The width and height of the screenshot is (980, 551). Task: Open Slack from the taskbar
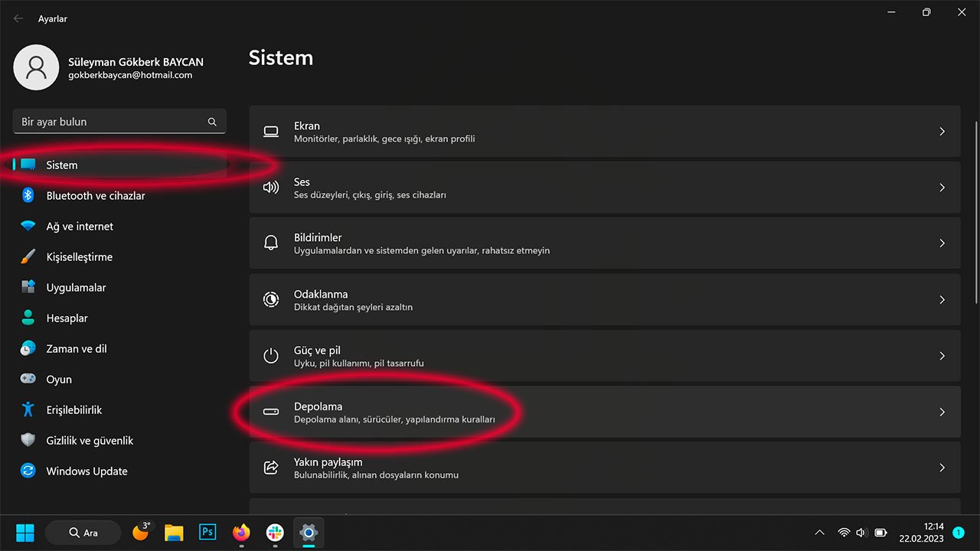(275, 532)
